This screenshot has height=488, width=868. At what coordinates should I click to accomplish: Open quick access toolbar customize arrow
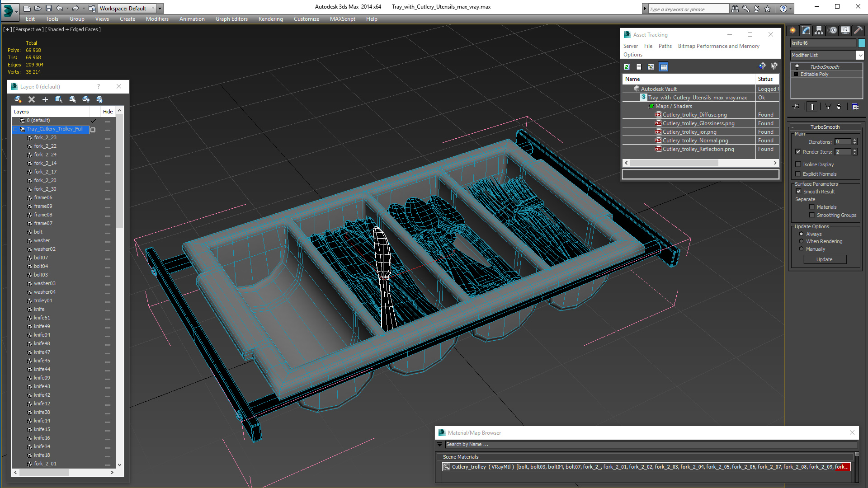point(160,8)
